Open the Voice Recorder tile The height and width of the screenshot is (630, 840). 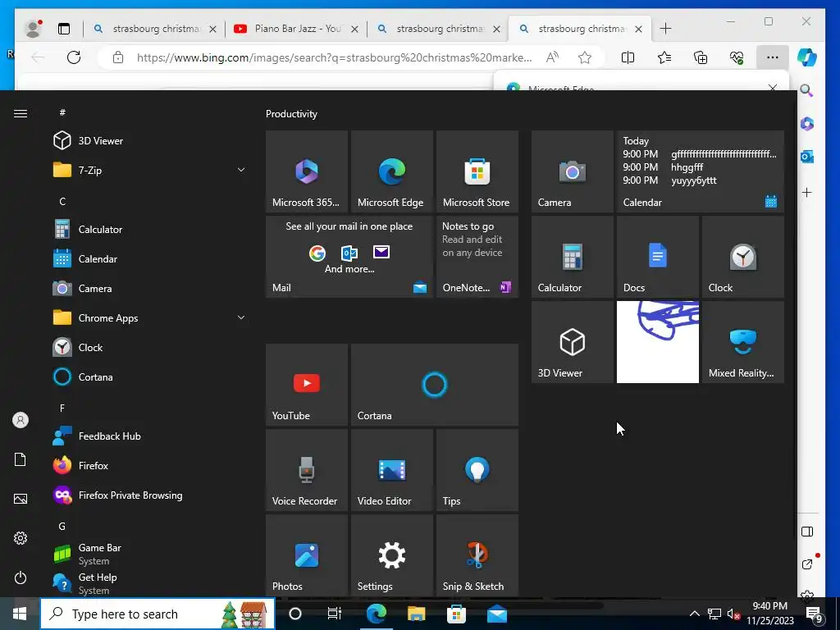[x=307, y=470]
